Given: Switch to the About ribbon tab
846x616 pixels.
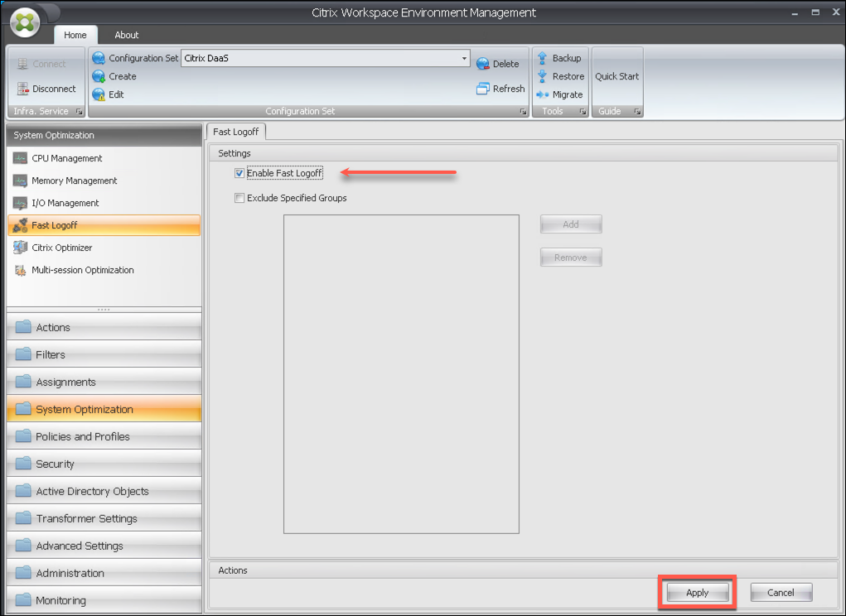Looking at the screenshot, I should click(x=127, y=35).
